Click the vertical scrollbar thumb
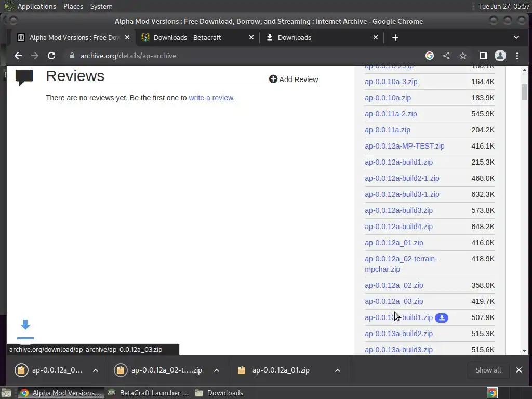 [x=525, y=92]
